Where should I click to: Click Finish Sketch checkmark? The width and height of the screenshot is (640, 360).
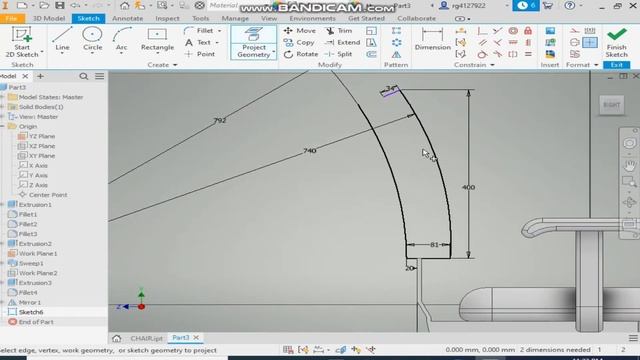(x=617, y=42)
